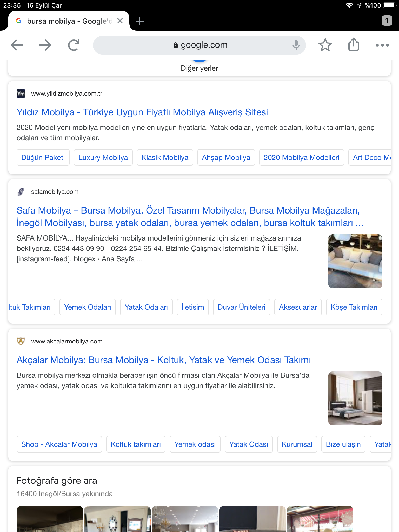Tap the Art Deco chip
The height and width of the screenshot is (532, 399).
370,157
